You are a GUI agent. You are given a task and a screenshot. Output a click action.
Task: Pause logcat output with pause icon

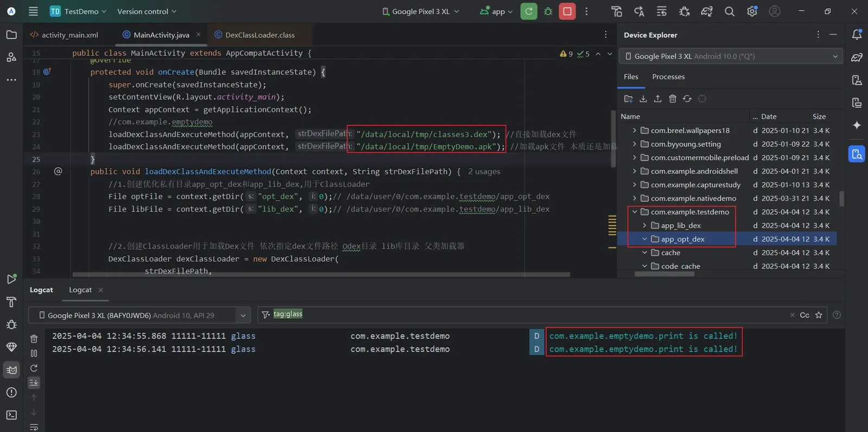pyautogui.click(x=34, y=353)
